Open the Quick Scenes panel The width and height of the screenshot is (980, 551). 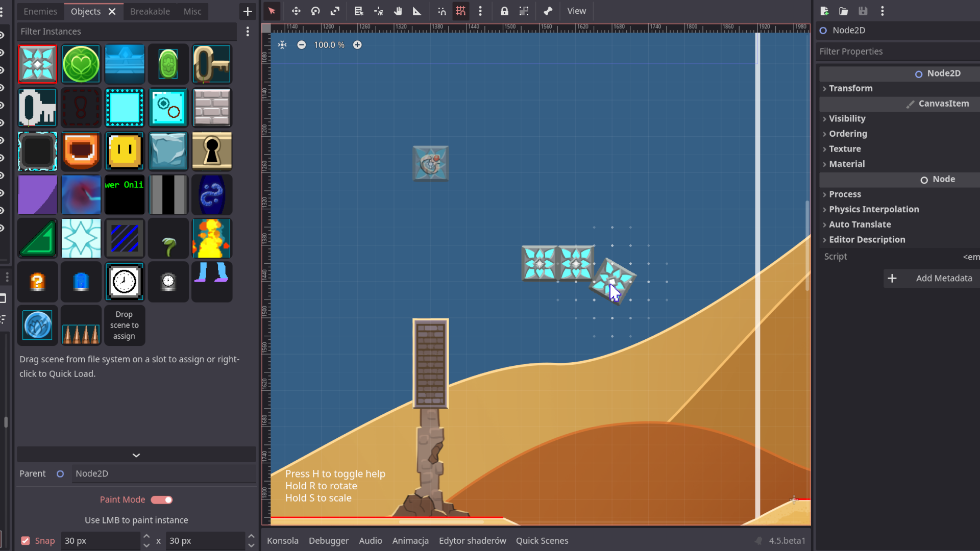[542, 540]
